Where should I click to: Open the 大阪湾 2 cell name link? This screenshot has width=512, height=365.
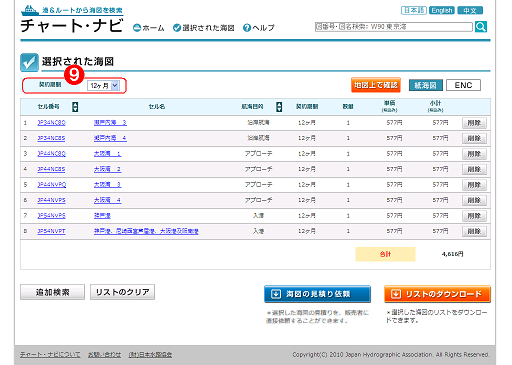[108, 169]
